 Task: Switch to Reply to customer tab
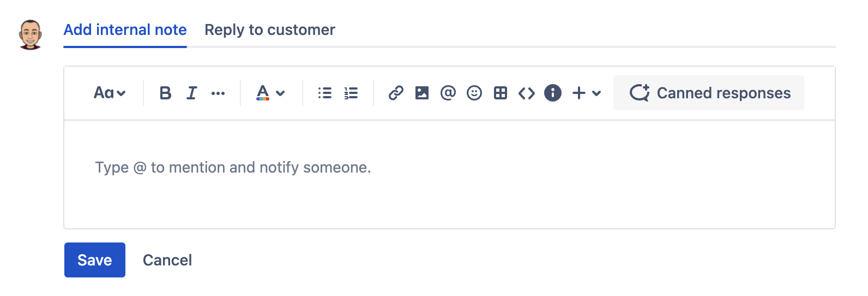(270, 30)
